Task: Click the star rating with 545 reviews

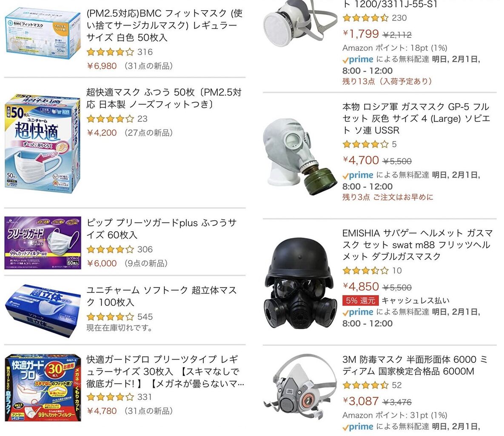Action: click(x=110, y=317)
